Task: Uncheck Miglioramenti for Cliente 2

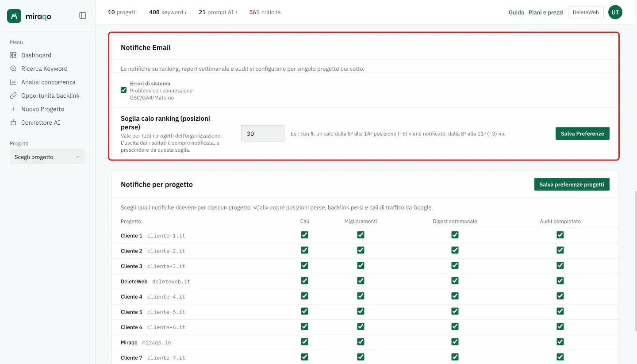Action: tap(361, 250)
